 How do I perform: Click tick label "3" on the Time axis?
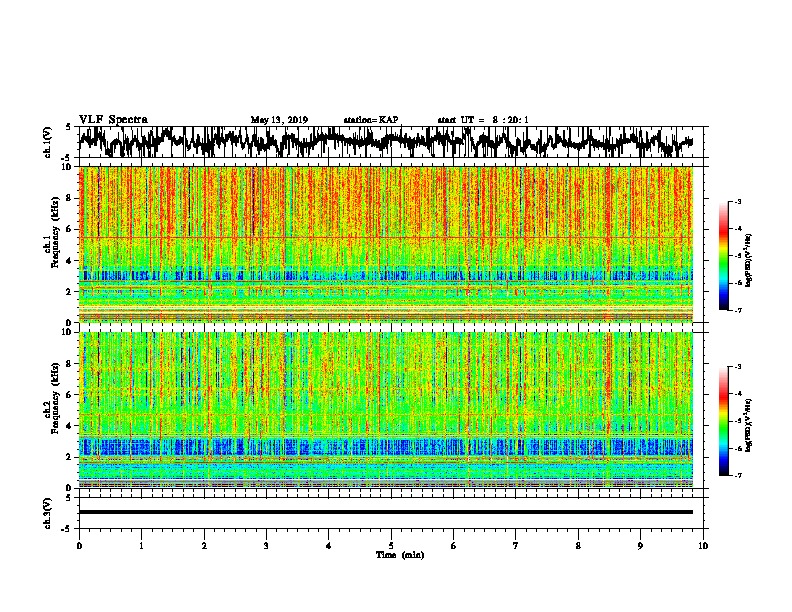pyautogui.click(x=266, y=546)
